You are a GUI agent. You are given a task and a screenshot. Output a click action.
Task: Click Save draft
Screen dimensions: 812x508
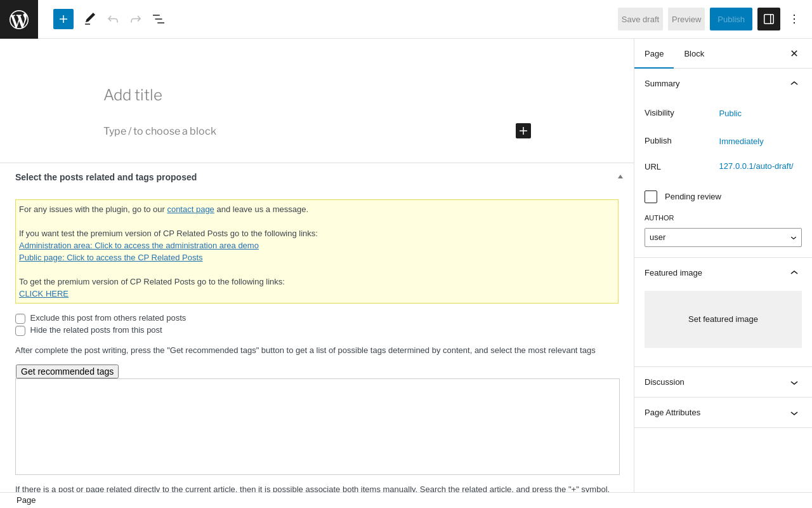click(640, 19)
